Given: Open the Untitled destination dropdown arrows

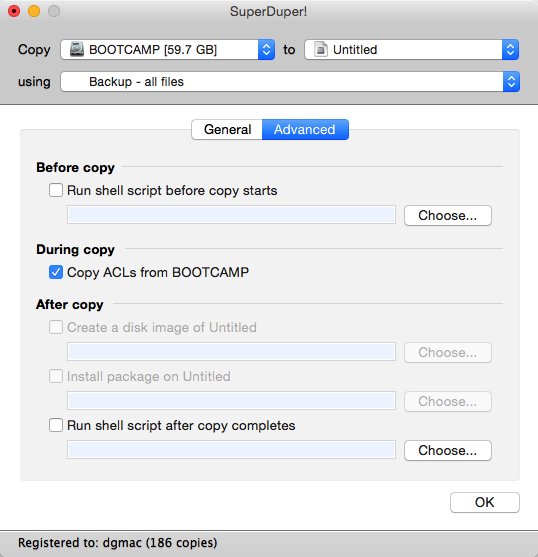Looking at the screenshot, I should (x=510, y=49).
